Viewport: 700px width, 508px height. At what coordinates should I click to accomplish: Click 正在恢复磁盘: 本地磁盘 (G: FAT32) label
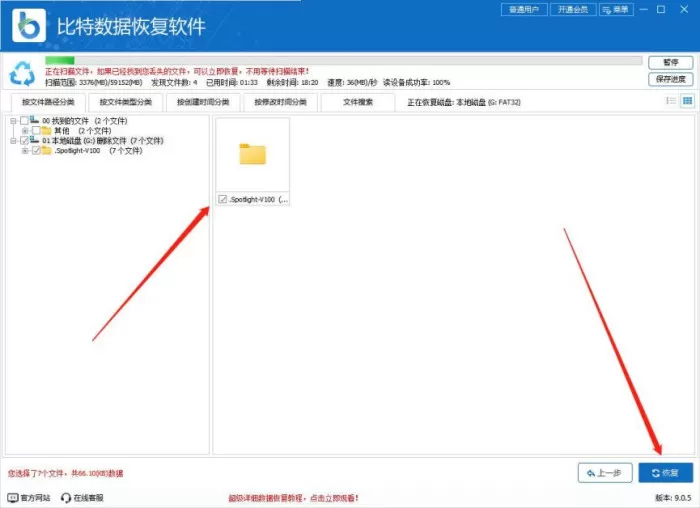pyautogui.click(x=464, y=102)
